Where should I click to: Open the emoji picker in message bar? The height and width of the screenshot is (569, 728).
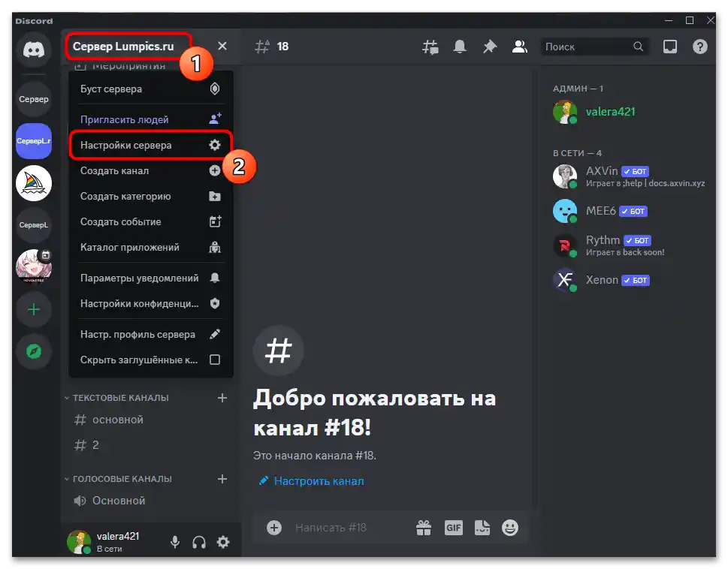(x=510, y=527)
